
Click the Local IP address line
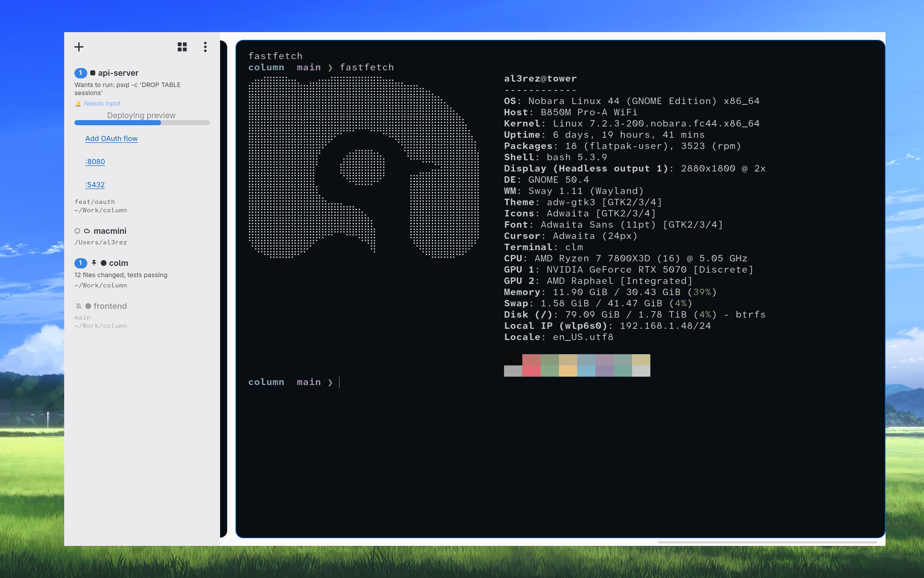pos(607,326)
